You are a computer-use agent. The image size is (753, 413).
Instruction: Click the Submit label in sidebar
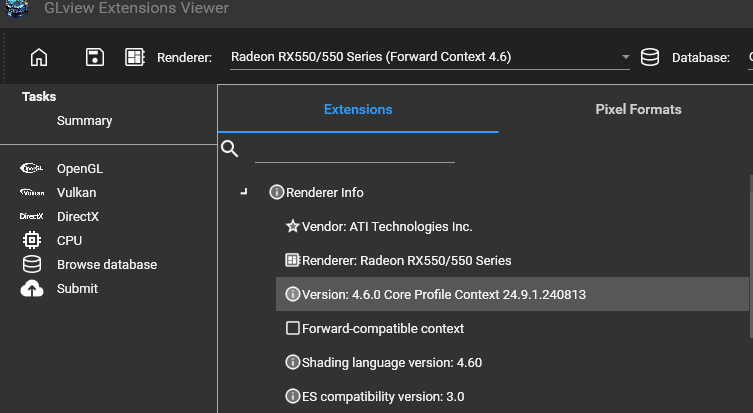[x=77, y=289]
